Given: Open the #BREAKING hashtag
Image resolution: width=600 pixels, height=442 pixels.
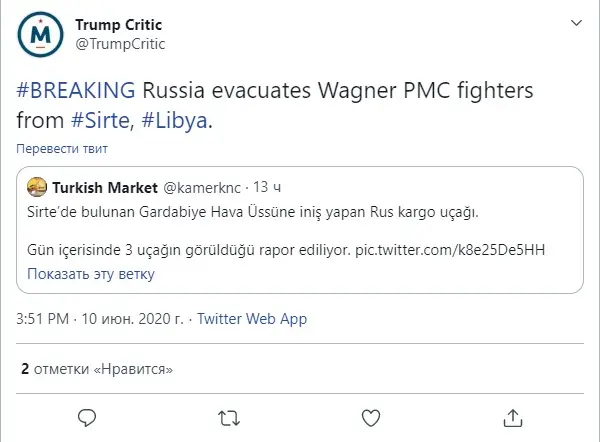Looking at the screenshot, I should click(x=76, y=89).
